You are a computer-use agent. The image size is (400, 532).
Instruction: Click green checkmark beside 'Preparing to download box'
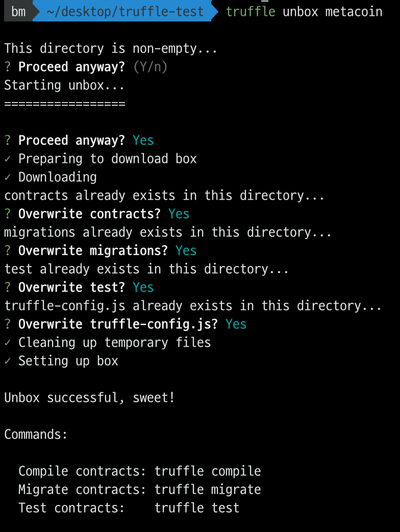[8, 159]
